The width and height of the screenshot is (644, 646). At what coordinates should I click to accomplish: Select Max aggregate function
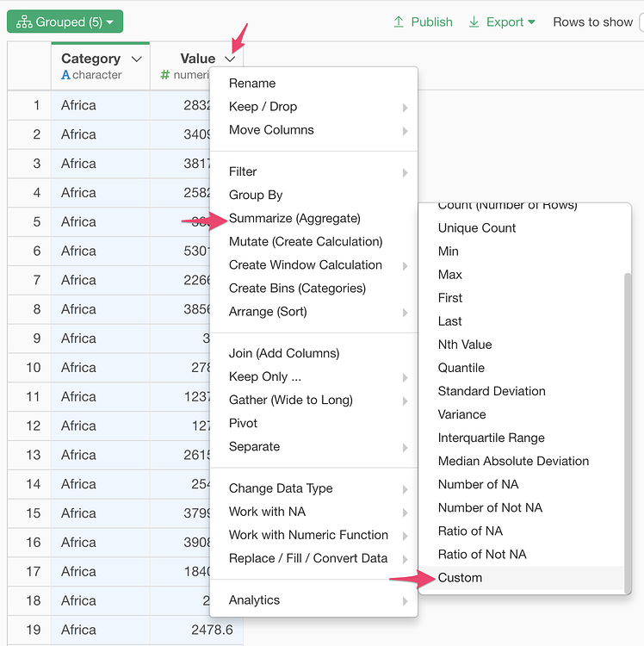(521, 275)
